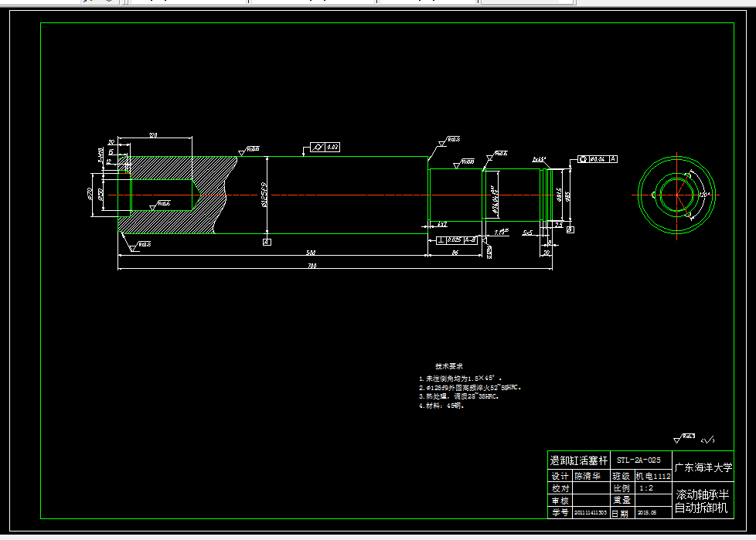Select the φ85 diameter dimension

[567, 196]
